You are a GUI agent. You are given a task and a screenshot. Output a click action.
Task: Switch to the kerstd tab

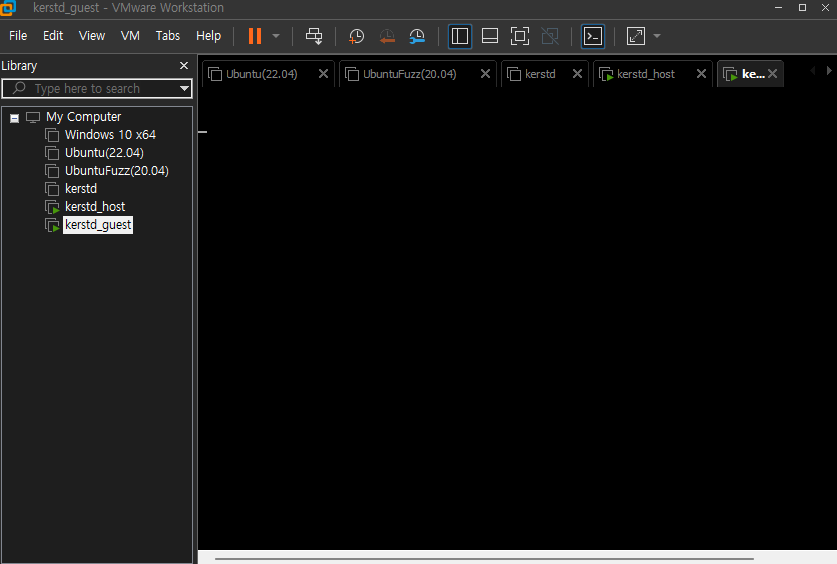pos(540,74)
